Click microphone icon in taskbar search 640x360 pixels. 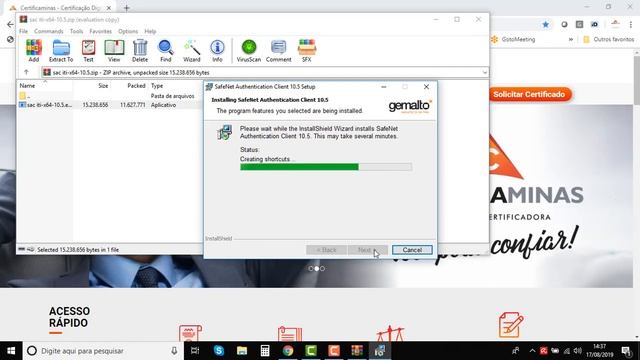point(174,351)
